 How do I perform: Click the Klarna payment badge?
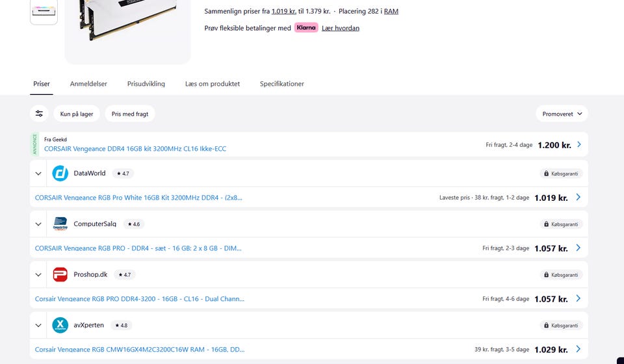(306, 28)
